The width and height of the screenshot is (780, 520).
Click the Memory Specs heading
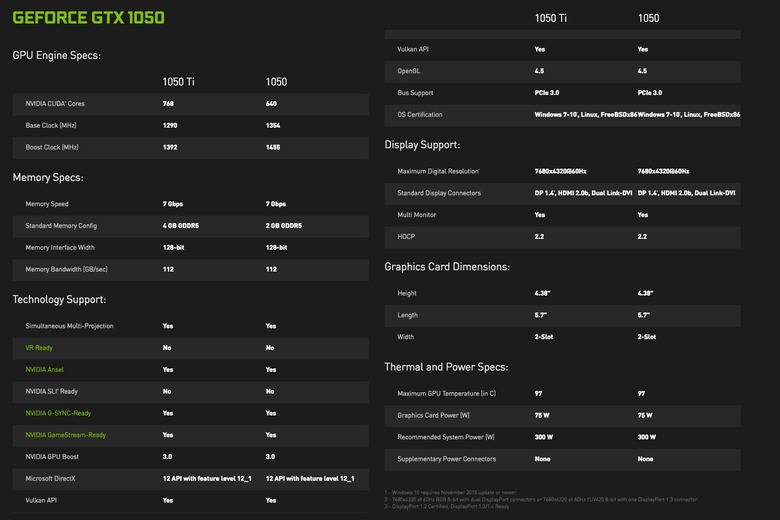coord(48,178)
